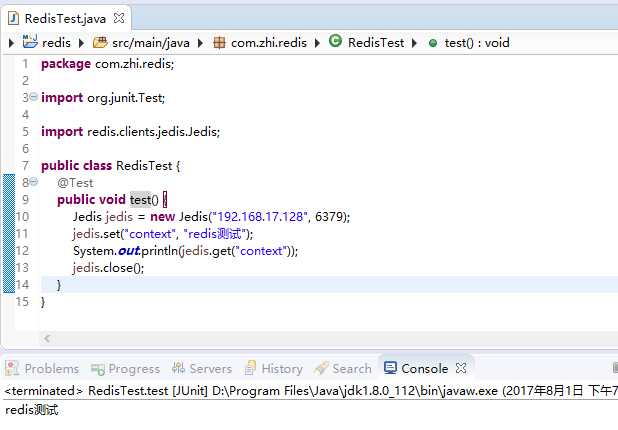Click the blue range indicator in left ruler
The width and height of the screenshot is (618, 430).
click(x=9, y=233)
